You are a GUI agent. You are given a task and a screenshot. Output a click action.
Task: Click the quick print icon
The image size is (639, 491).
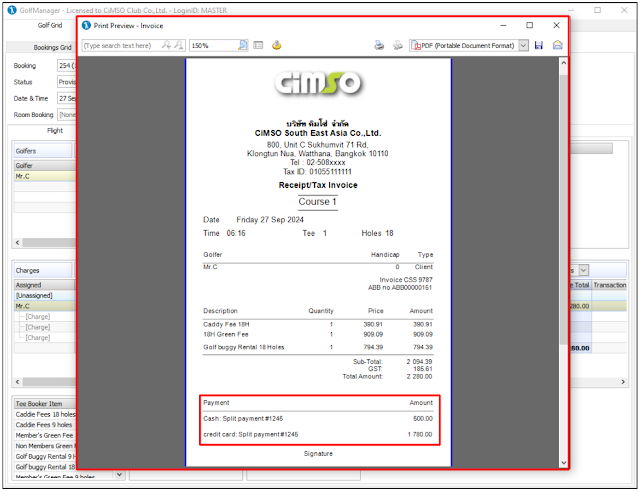398,45
